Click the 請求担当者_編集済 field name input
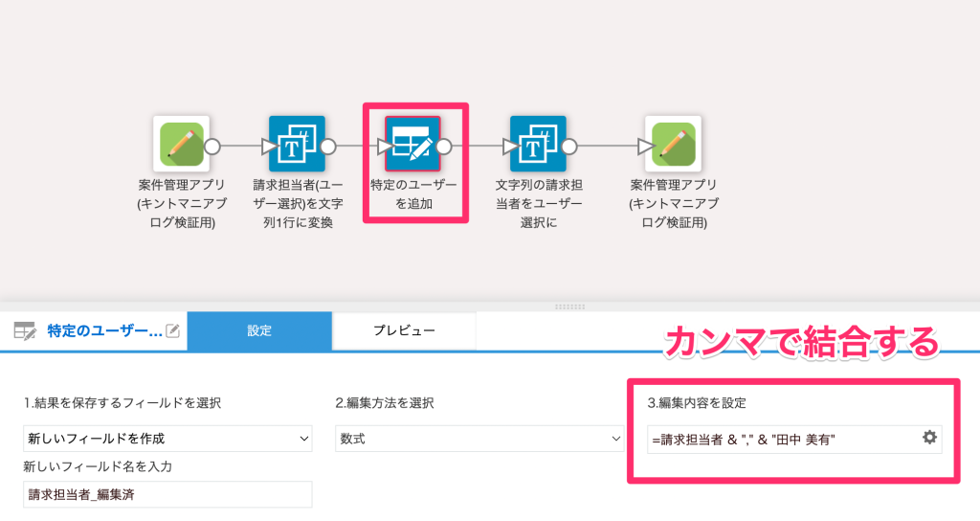980x521 pixels. [167, 494]
